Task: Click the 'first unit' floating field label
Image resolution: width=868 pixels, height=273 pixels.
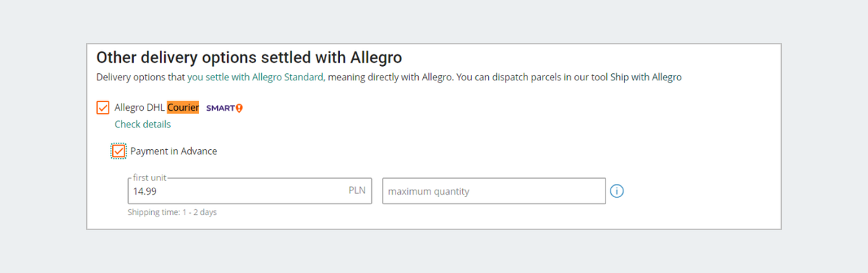Action: click(150, 177)
